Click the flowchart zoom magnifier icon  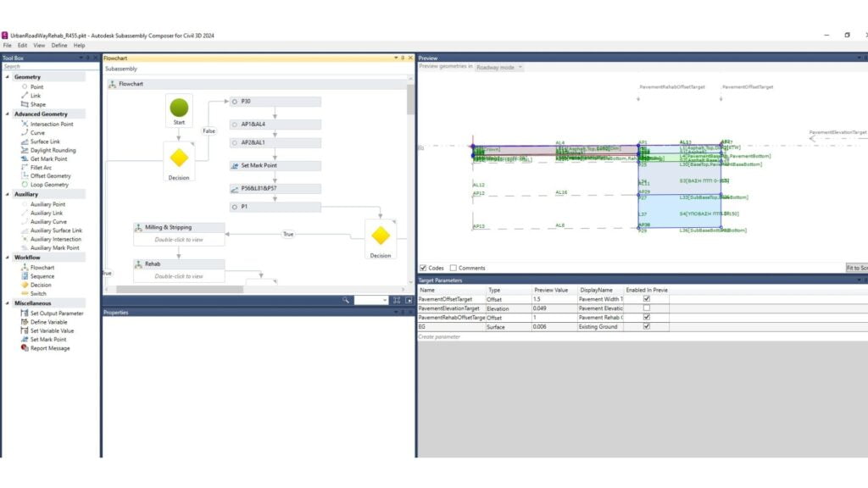click(346, 300)
